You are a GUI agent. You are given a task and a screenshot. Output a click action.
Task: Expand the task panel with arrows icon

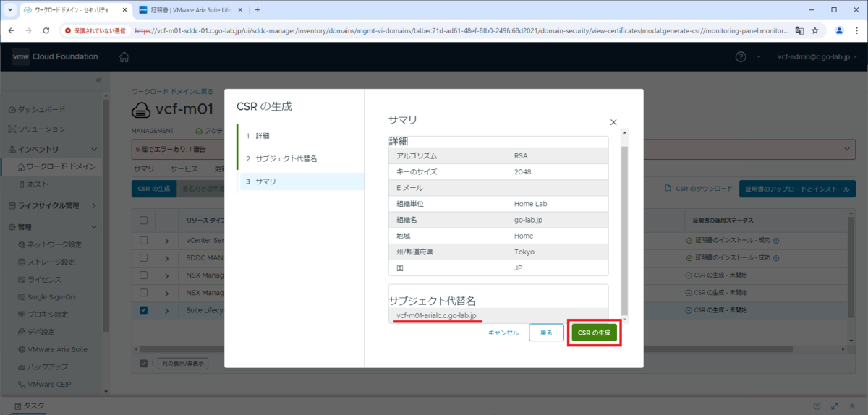pos(835,406)
